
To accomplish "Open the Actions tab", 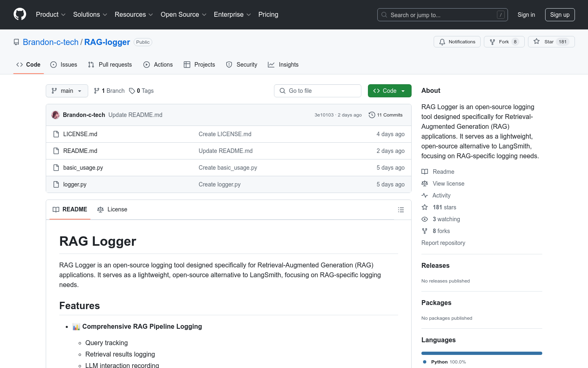I will (158, 65).
